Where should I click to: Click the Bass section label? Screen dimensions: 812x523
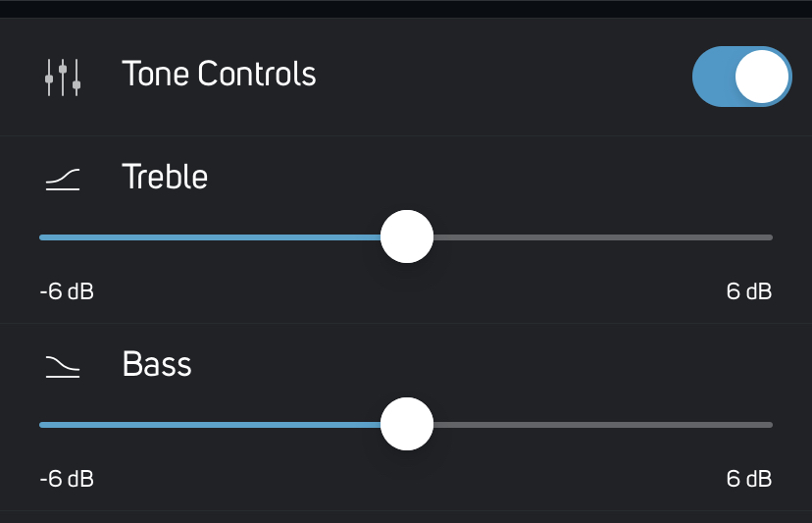coord(157,363)
